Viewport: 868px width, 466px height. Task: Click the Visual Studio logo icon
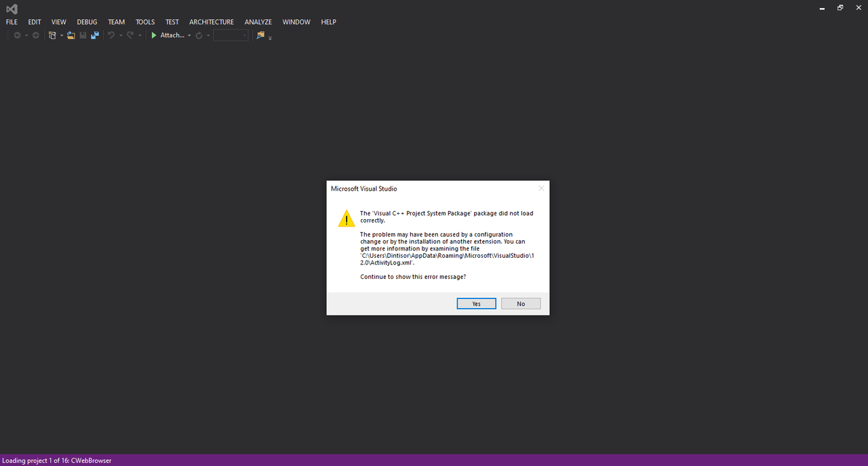pos(12,8)
